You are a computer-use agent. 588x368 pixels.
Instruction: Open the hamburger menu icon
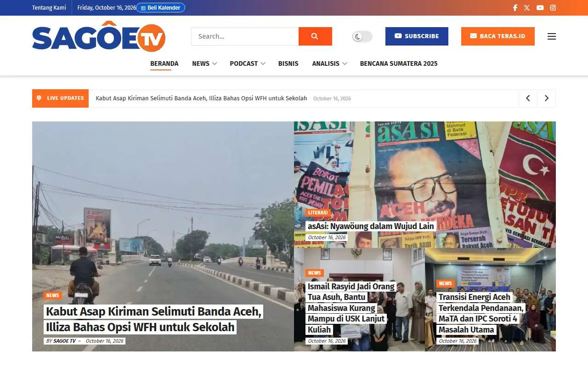(552, 36)
